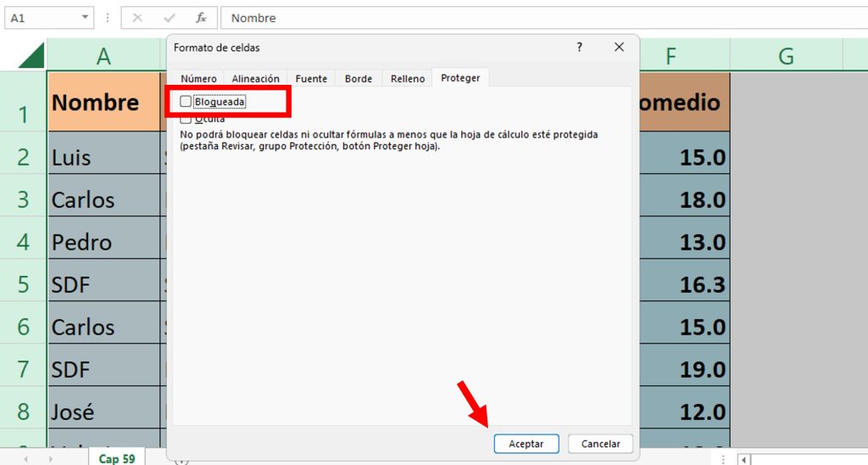Click the fx Insert Function icon
The width and height of the screenshot is (868, 465).
click(x=201, y=18)
